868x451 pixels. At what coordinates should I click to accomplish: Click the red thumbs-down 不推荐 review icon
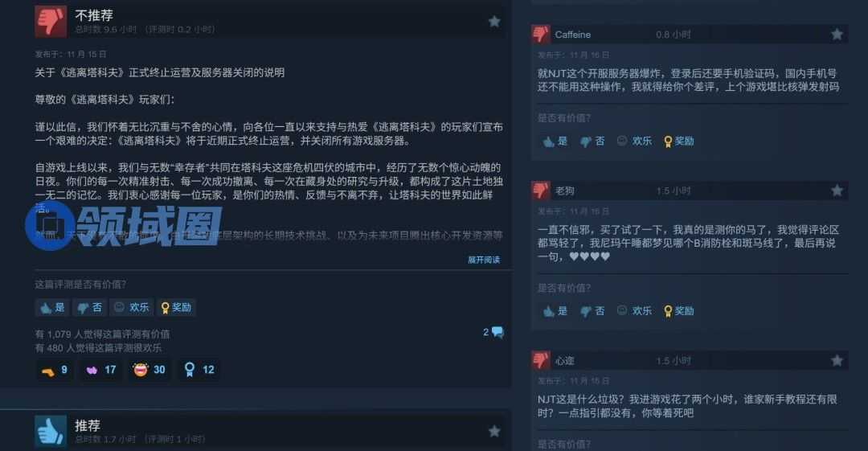(51, 21)
